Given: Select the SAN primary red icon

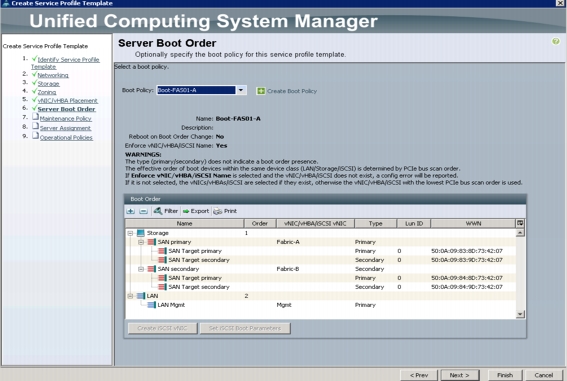Looking at the screenshot, I should pyautogui.click(x=152, y=242).
